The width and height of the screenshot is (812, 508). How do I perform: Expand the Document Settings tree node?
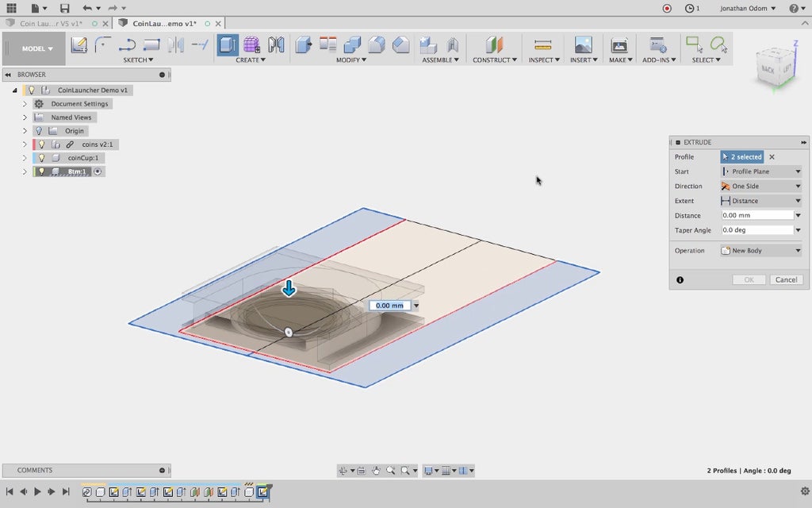25,104
